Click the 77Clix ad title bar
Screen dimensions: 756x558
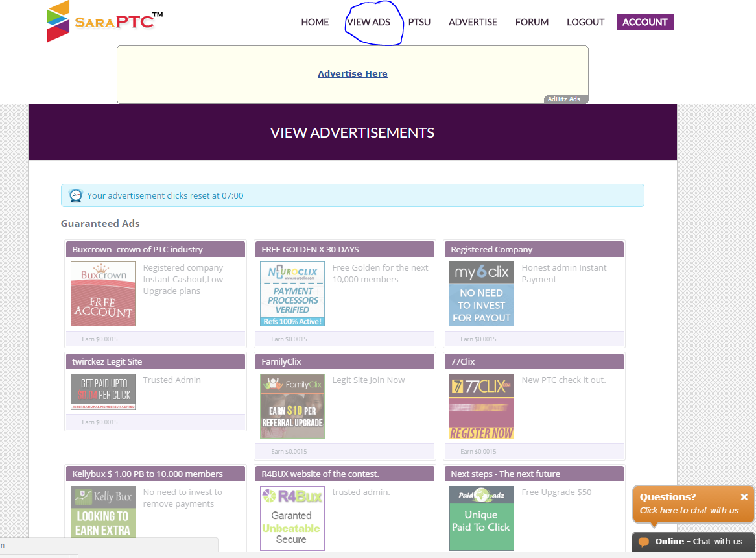point(534,361)
